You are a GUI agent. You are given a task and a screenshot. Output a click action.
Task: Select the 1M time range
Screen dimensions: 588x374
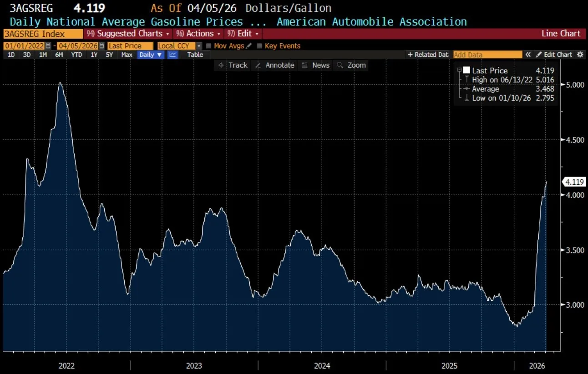43,55
